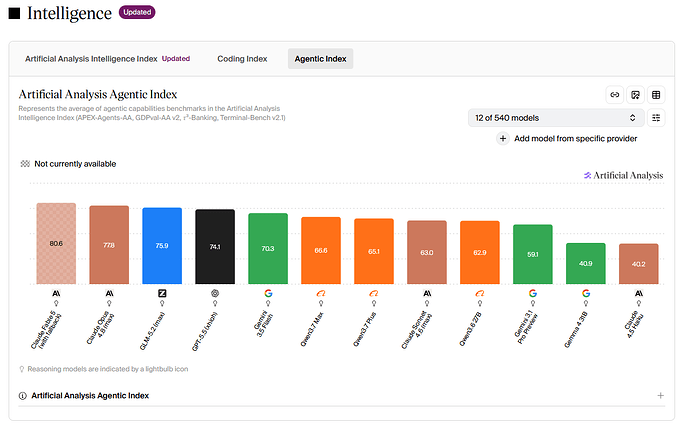Click the lightbulb icon for Gemma 4 31B
The image size is (690, 423).
pyautogui.click(x=586, y=303)
